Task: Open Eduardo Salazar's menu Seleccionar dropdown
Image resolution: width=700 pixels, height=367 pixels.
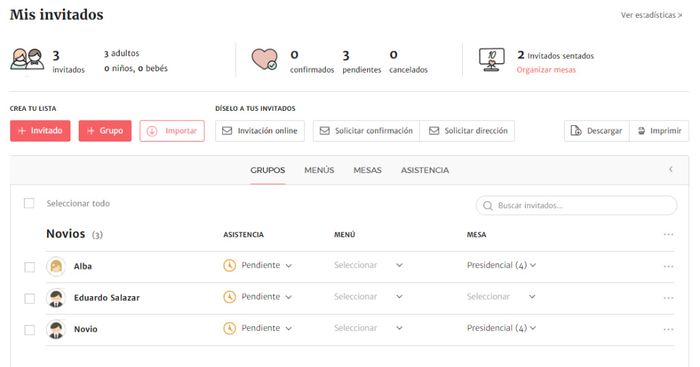Action: 368,296
